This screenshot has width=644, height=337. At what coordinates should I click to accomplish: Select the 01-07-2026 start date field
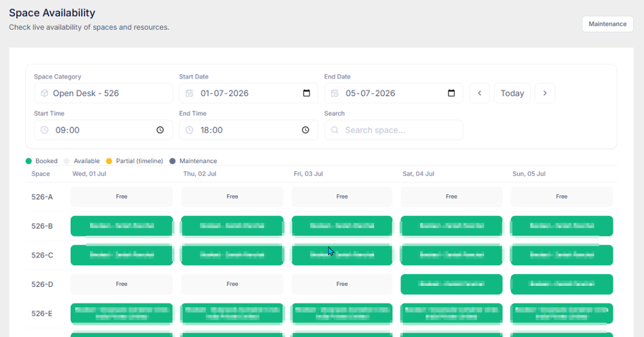(x=248, y=93)
